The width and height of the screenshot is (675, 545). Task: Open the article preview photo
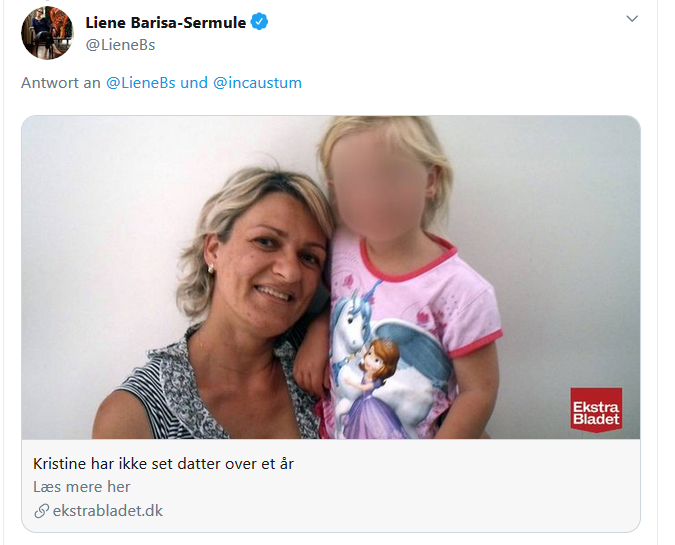[x=331, y=277]
